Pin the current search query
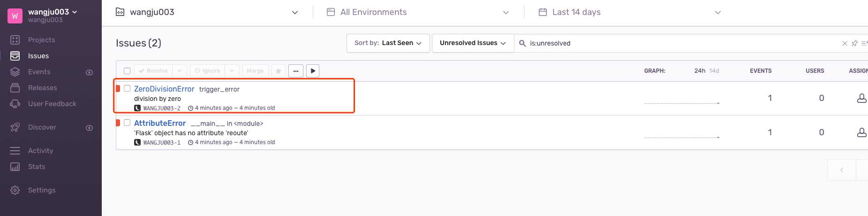The image size is (868, 216). click(x=854, y=43)
